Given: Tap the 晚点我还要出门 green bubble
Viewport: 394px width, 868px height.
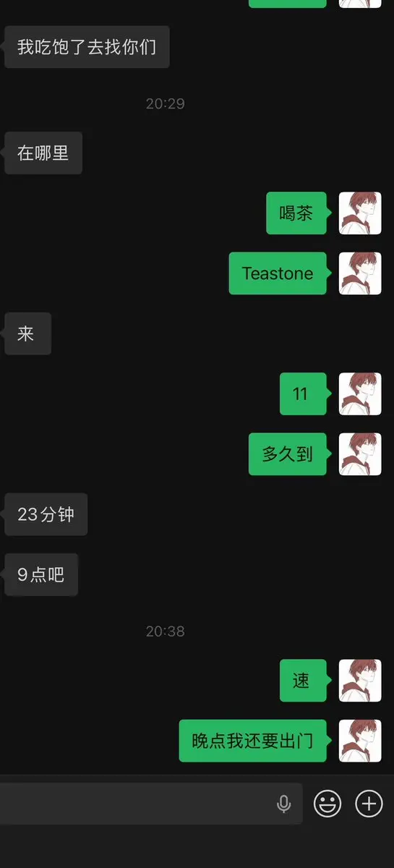Looking at the screenshot, I should (253, 741).
